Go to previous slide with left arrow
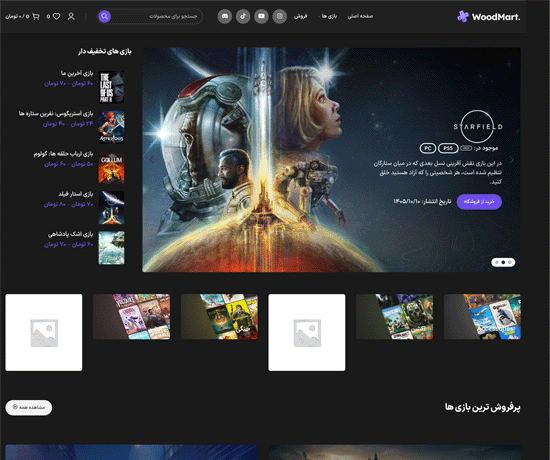The image size is (550, 460). (x=152, y=160)
